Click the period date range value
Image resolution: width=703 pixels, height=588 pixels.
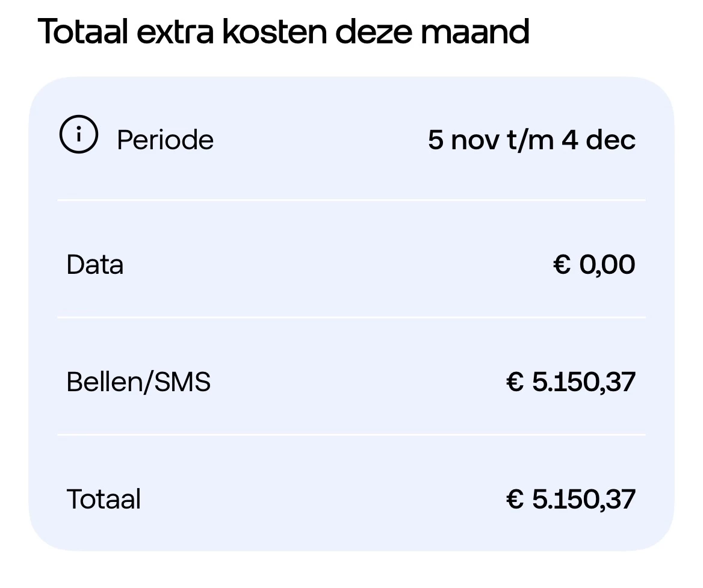(531, 140)
